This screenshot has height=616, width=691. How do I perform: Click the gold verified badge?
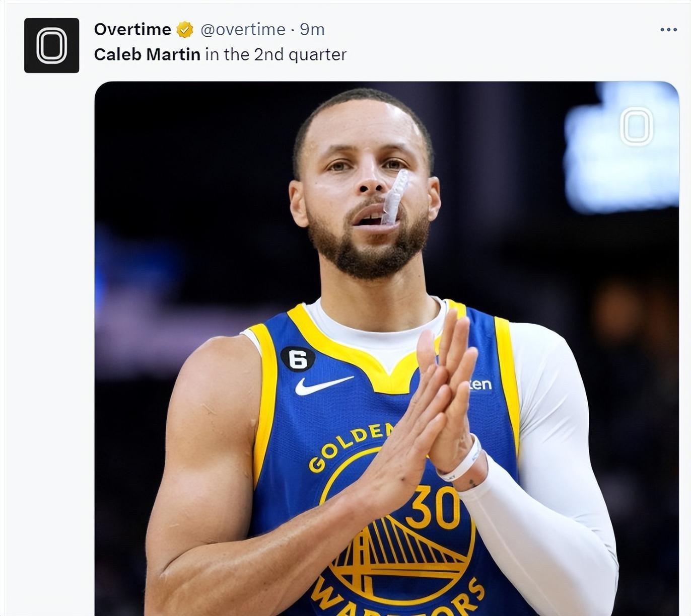(185, 30)
